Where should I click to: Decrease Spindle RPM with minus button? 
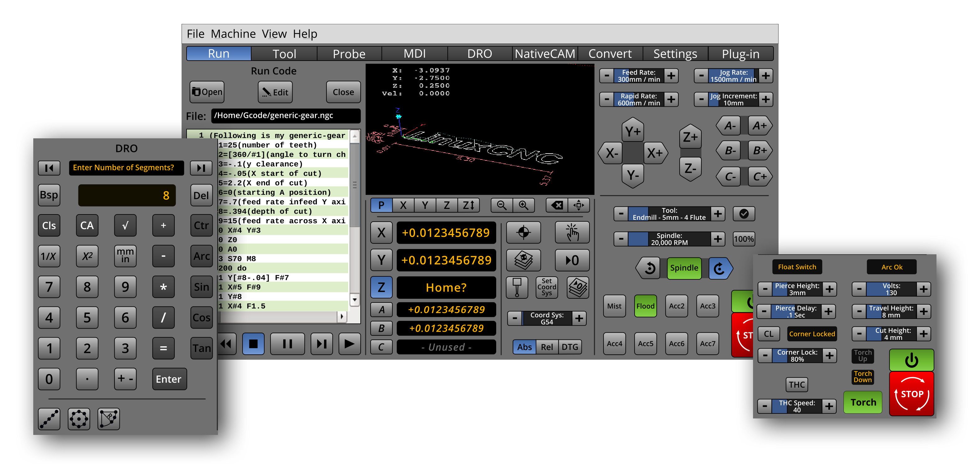[621, 239]
